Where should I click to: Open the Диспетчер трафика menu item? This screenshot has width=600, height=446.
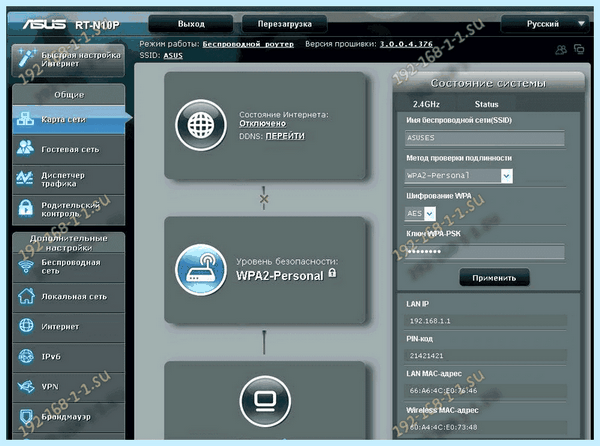click(x=69, y=179)
